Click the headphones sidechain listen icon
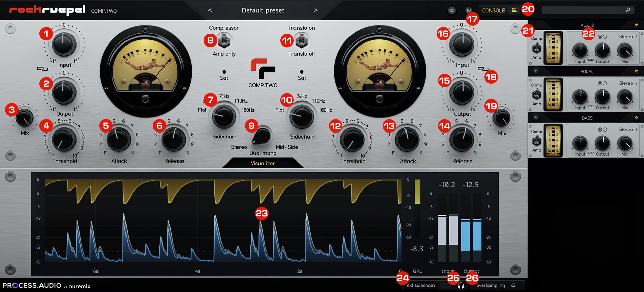The height and width of the screenshot is (292, 644). tap(461, 286)
